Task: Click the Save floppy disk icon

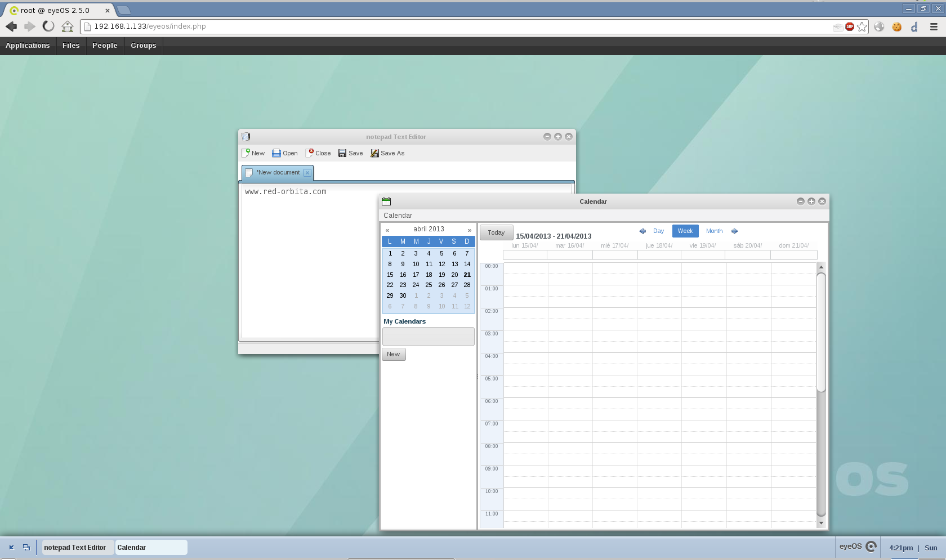Action: pyautogui.click(x=342, y=153)
